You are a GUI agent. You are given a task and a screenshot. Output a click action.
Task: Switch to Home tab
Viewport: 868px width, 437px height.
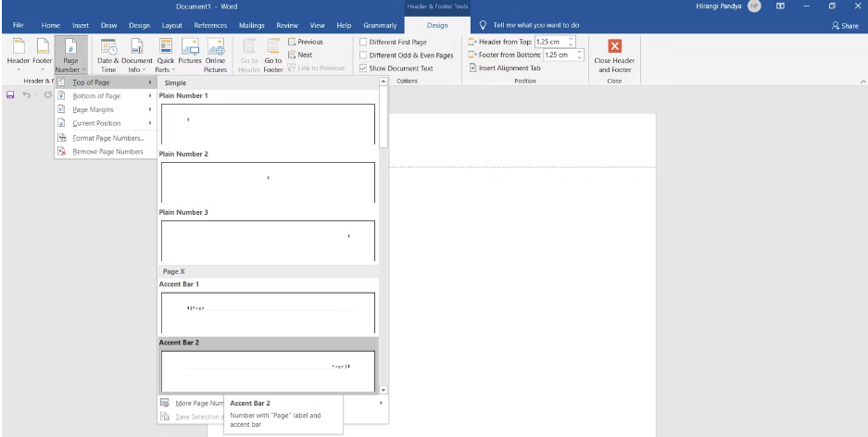51,25
